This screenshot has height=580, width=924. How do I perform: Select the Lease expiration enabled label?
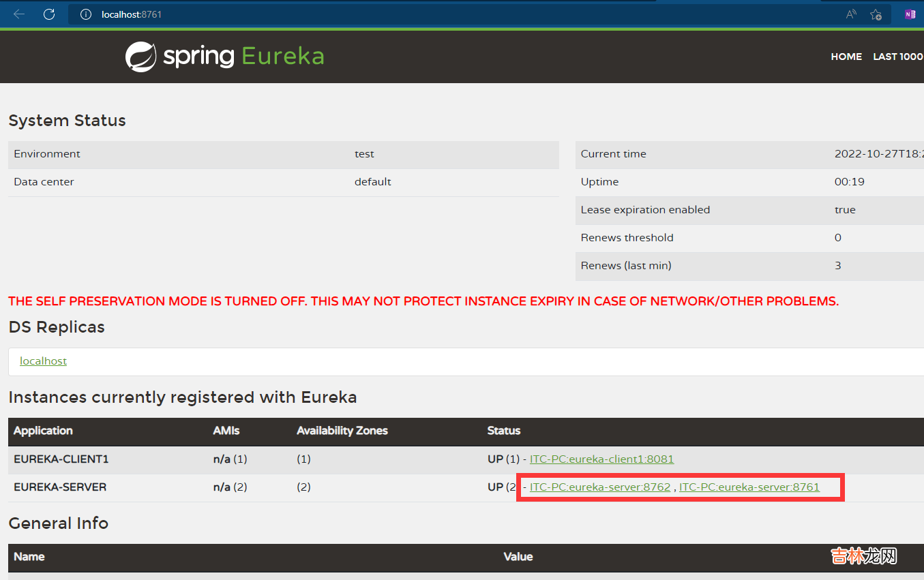tap(645, 210)
